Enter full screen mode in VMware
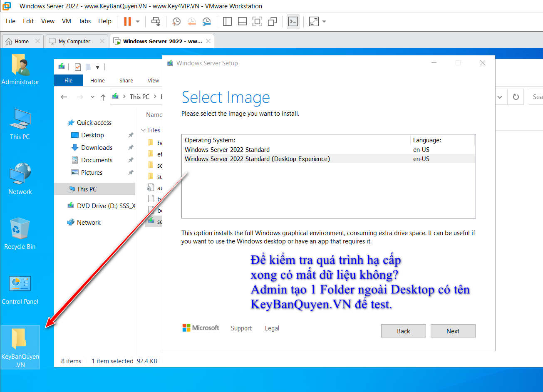543x392 pixels. tap(257, 21)
